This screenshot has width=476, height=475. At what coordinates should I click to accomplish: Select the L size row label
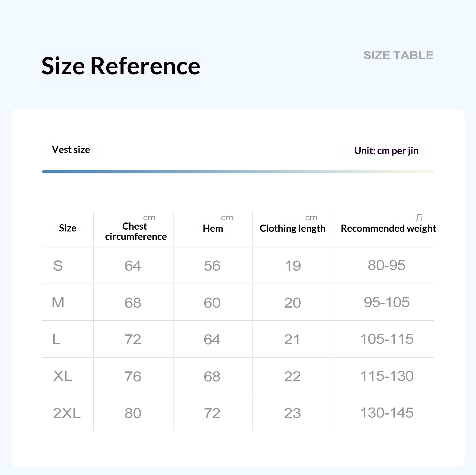point(56,339)
